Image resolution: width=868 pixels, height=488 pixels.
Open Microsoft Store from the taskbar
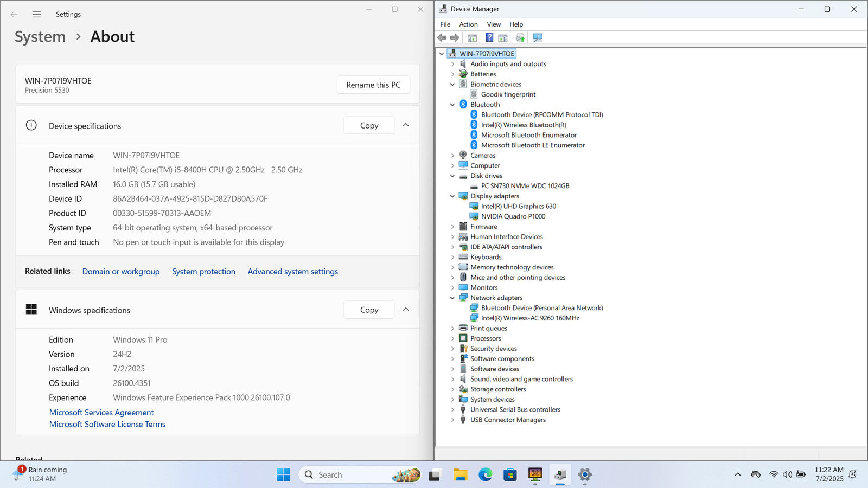pyautogui.click(x=510, y=475)
